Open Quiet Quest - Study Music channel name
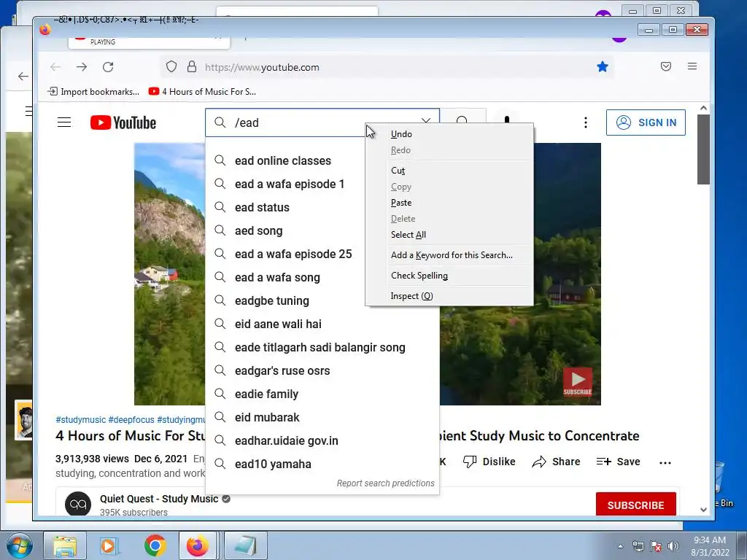Image resolution: width=747 pixels, height=560 pixels. 159,499
